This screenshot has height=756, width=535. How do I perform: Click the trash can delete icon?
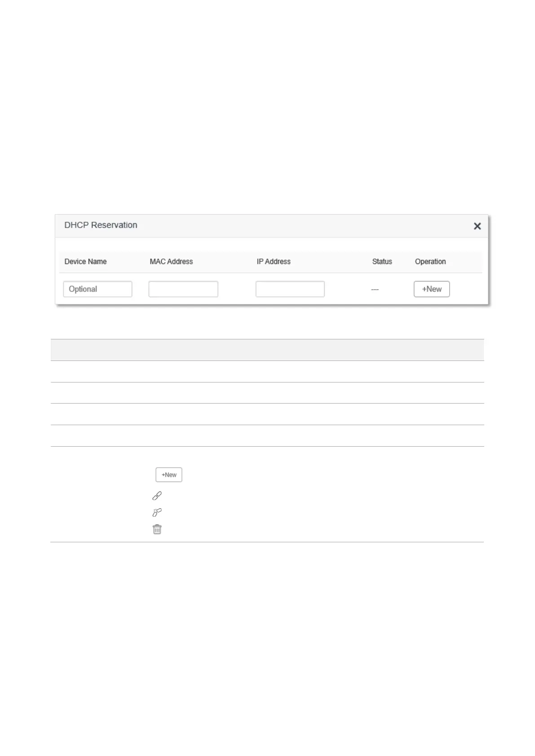click(157, 529)
